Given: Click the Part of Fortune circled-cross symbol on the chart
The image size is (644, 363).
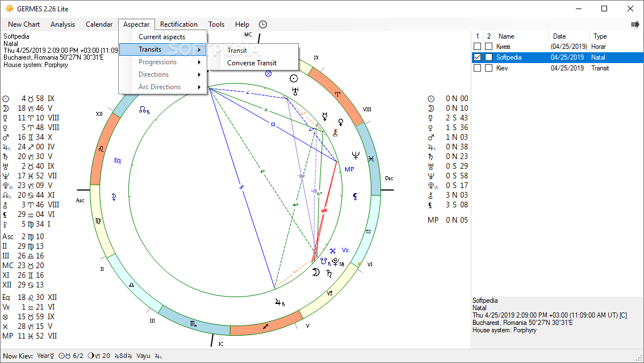Looking at the screenshot, I should tap(268, 74).
